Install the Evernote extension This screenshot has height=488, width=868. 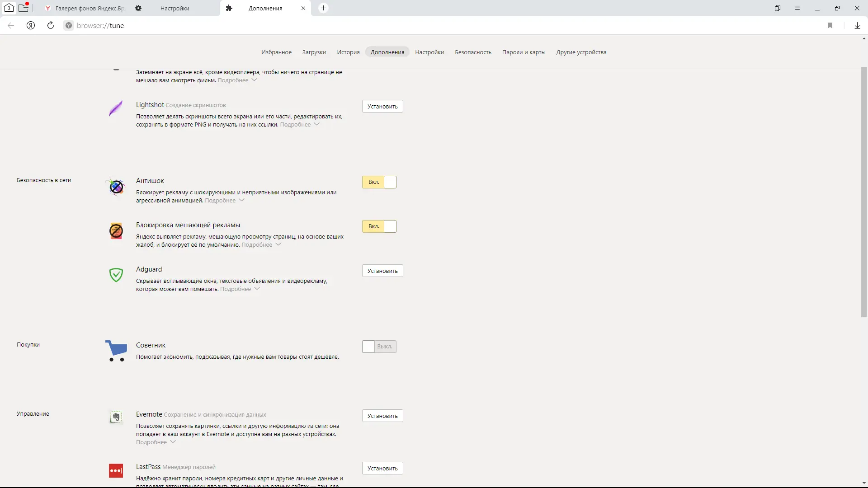[382, 416]
